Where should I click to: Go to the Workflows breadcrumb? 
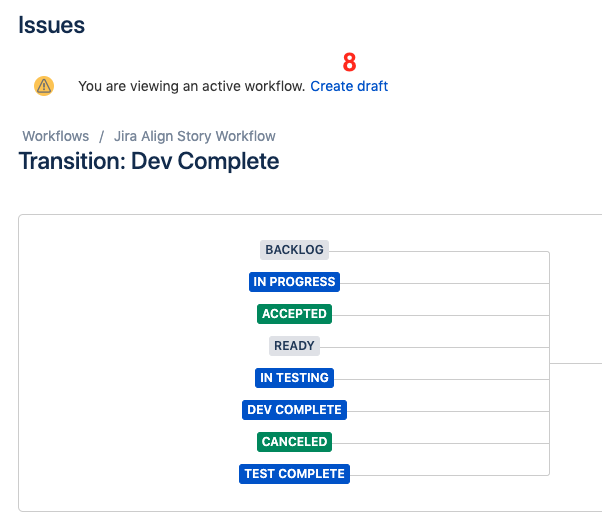[56, 136]
